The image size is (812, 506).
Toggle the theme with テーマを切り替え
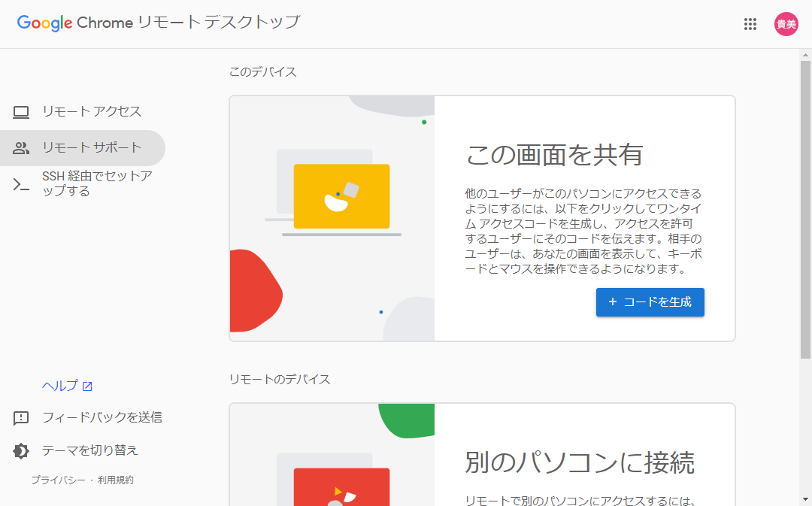[89, 450]
